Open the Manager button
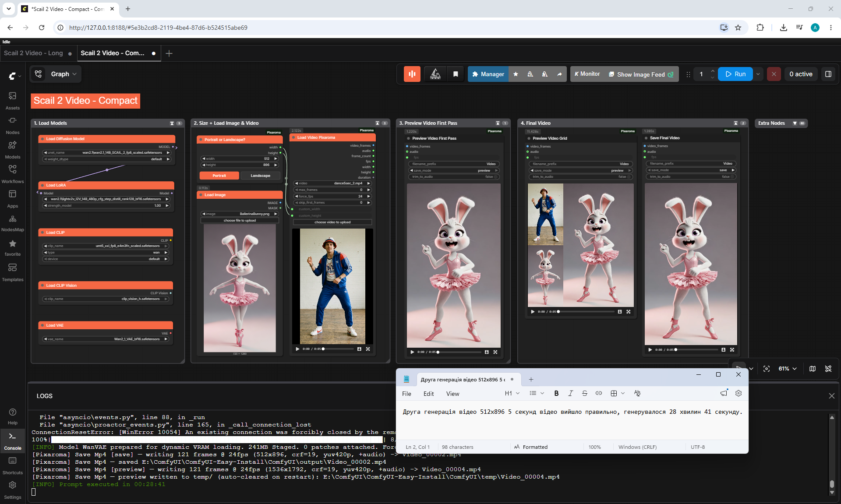841x504 pixels. [x=488, y=74]
